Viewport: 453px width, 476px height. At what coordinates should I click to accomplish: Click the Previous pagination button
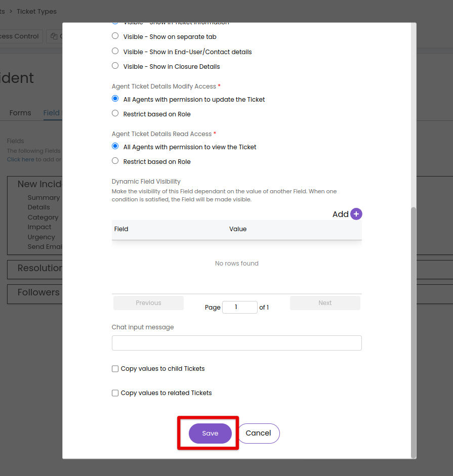click(x=148, y=302)
